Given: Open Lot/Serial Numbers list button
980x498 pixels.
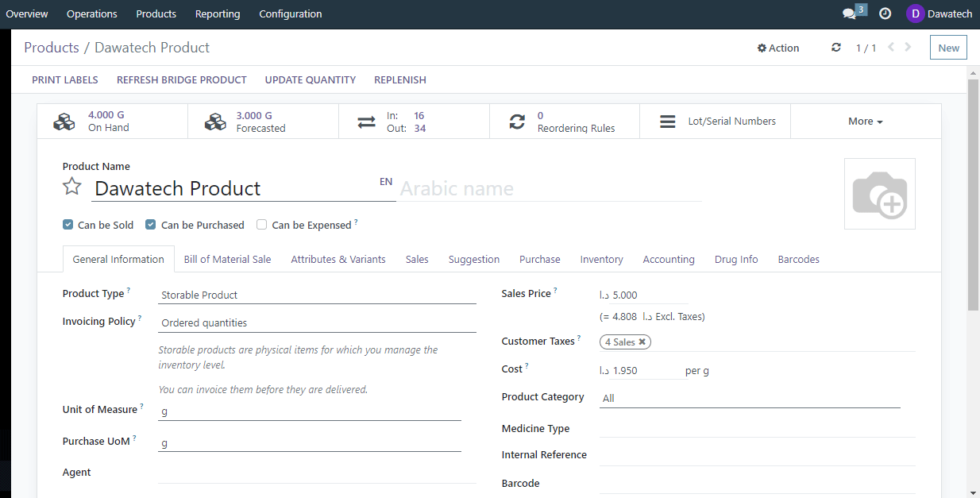Looking at the screenshot, I should point(715,121).
